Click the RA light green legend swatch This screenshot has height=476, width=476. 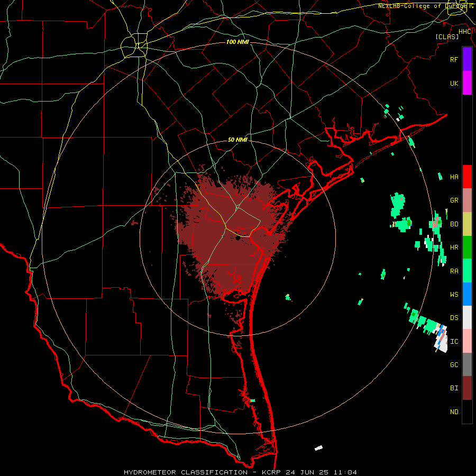467,271
